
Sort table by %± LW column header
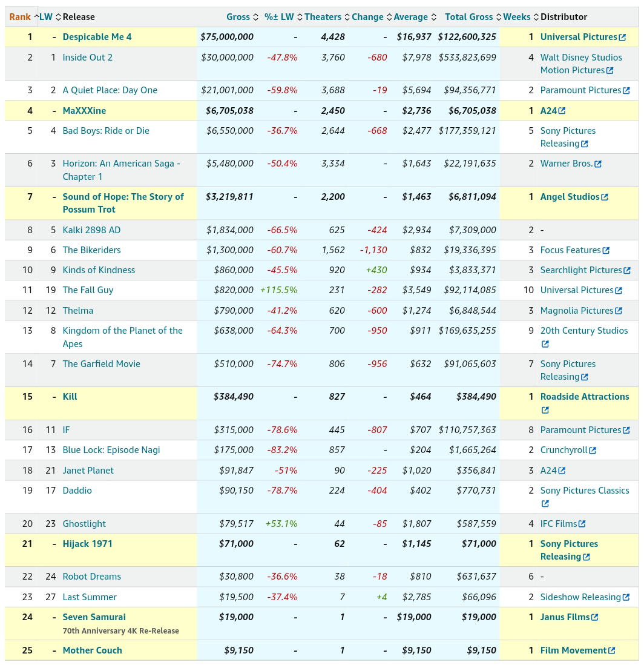[283, 17]
